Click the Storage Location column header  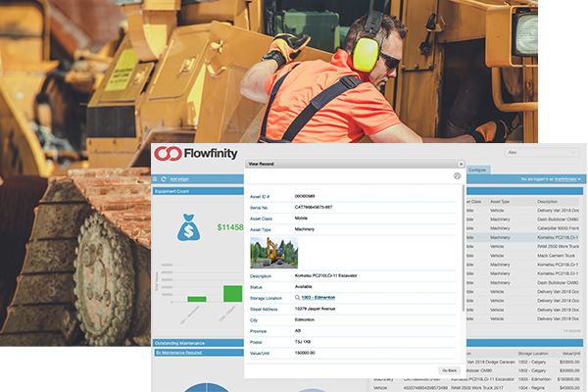533,354
